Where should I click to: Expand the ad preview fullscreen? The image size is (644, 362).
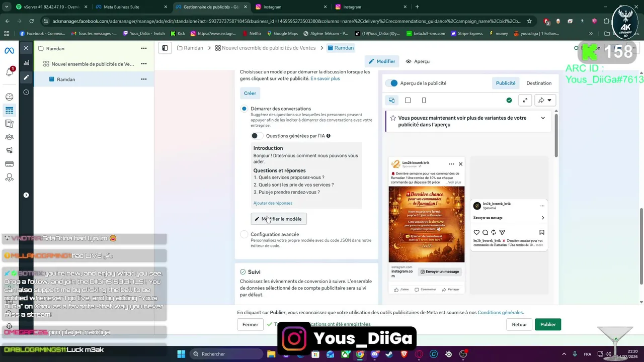click(525, 100)
